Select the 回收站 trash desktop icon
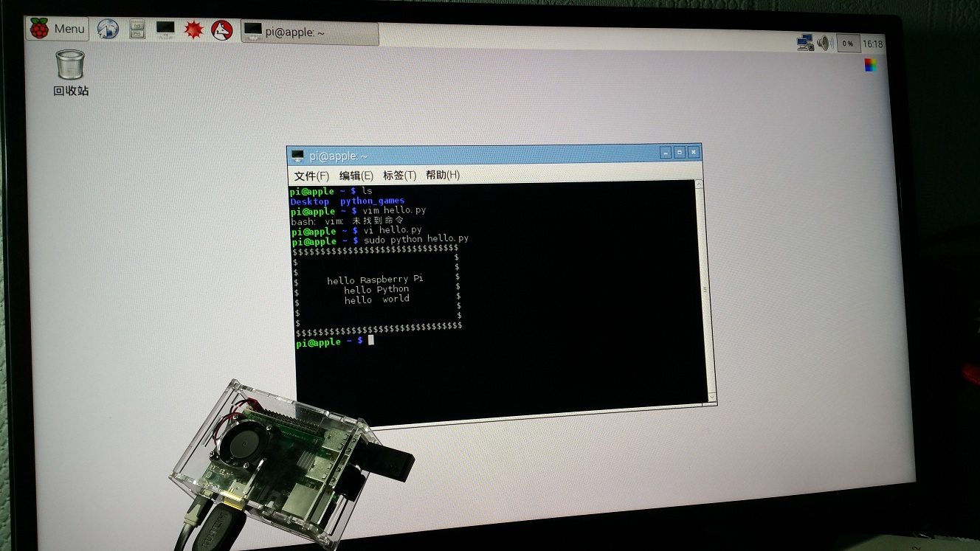The image size is (980, 551). click(x=71, y=73)
